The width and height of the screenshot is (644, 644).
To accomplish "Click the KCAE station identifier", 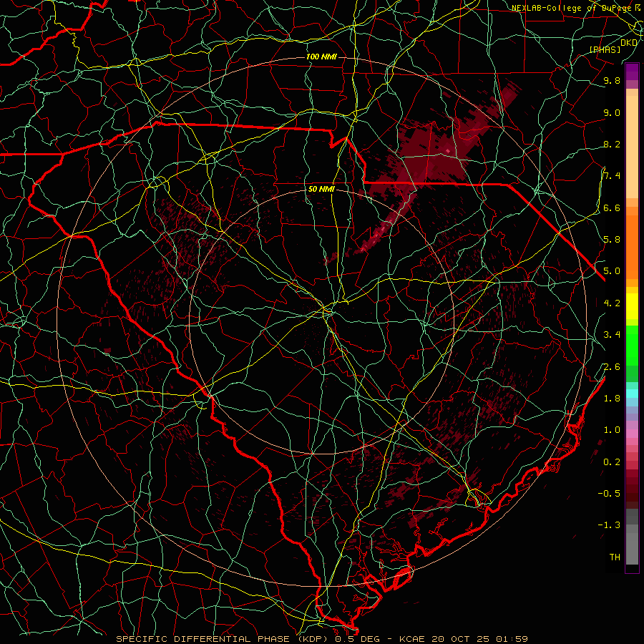I will coord(411,639).
